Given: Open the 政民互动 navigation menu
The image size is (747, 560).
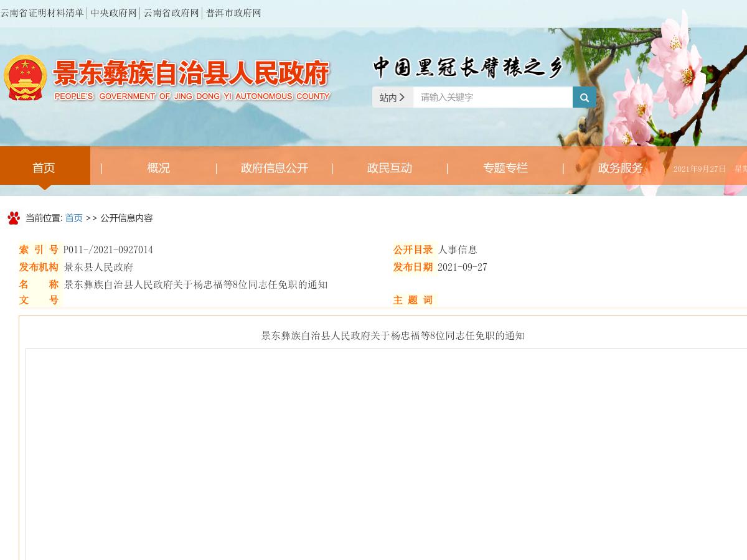Looking at the screenshot, I should coord(390,168).
